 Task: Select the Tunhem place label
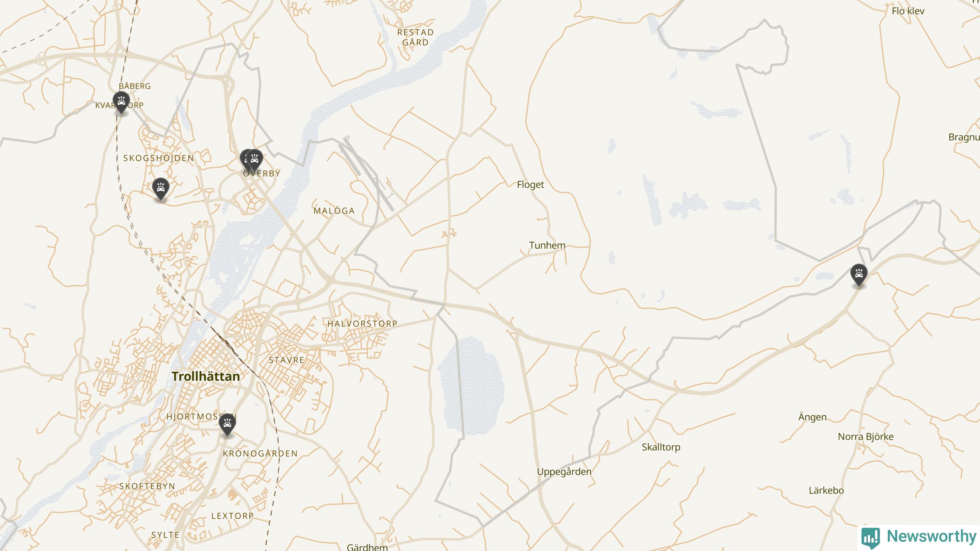click(x=547, y=245)
